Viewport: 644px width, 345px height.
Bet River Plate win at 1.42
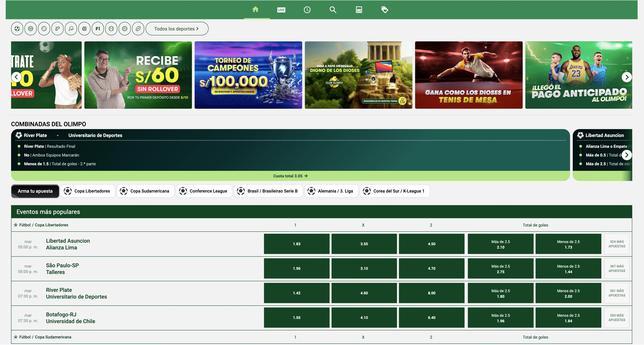click(296, 293)
